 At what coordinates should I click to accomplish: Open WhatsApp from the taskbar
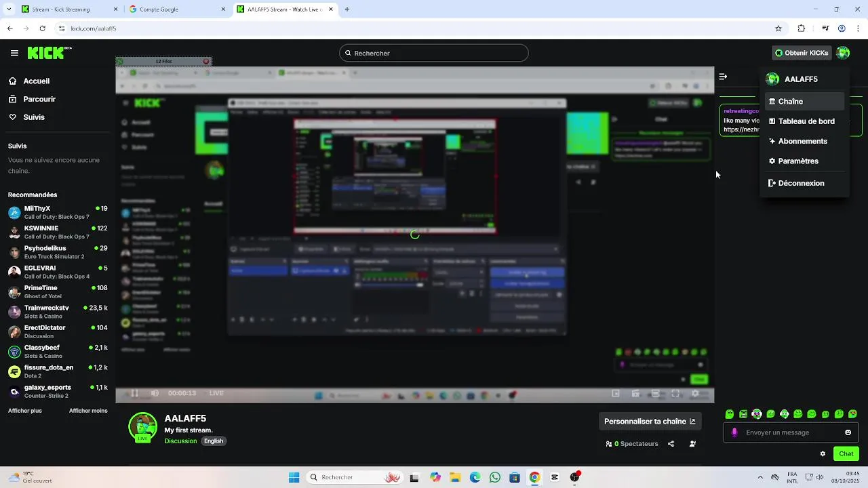coord(495,478)
